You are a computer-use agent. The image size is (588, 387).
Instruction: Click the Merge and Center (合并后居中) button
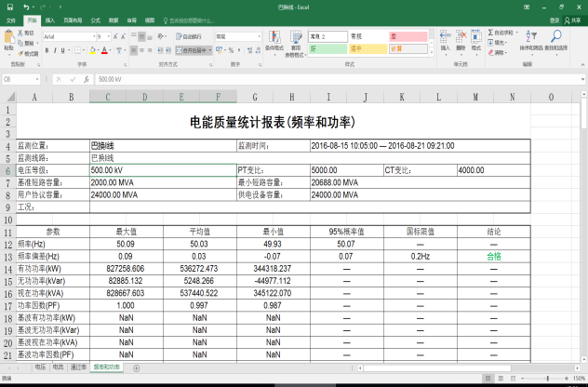pyautogui.click(x=192, y=50)
